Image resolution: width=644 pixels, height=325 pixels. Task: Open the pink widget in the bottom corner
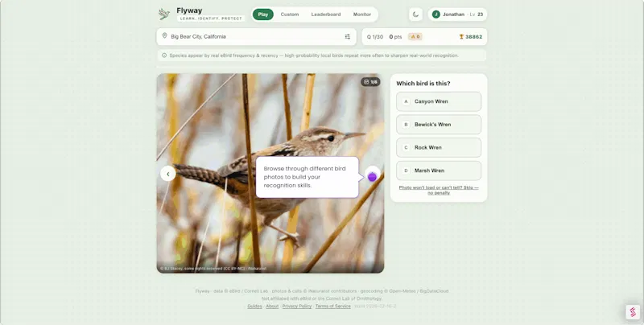tap(633, 312)
